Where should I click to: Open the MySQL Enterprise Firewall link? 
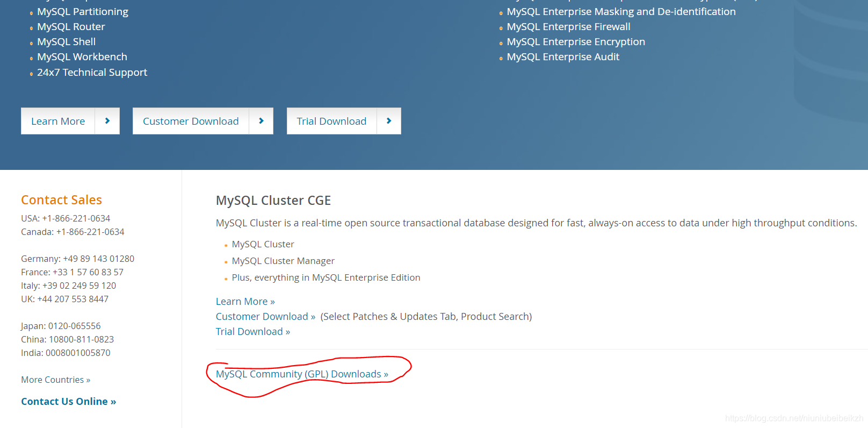(x=568, y=26)
